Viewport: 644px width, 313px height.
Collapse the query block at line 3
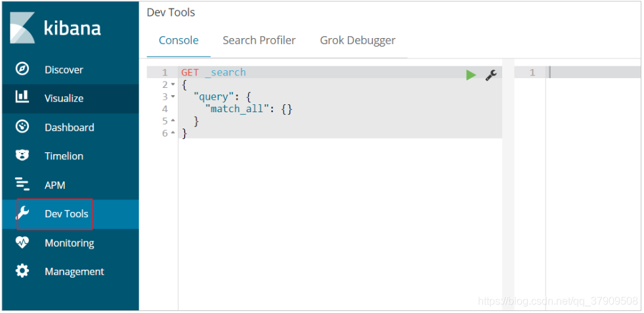173,97
